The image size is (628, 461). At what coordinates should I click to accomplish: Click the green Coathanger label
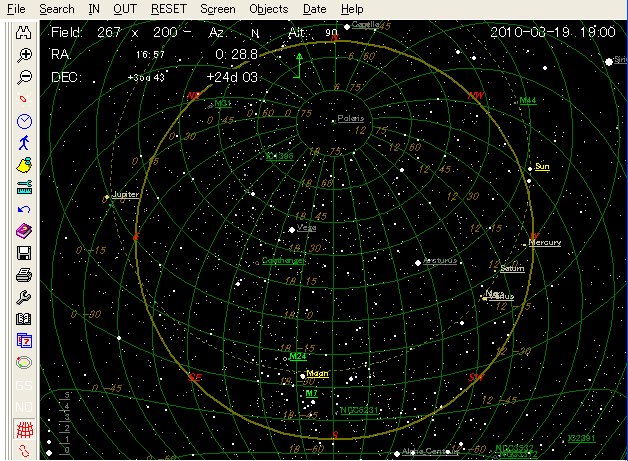pos(284,261)
